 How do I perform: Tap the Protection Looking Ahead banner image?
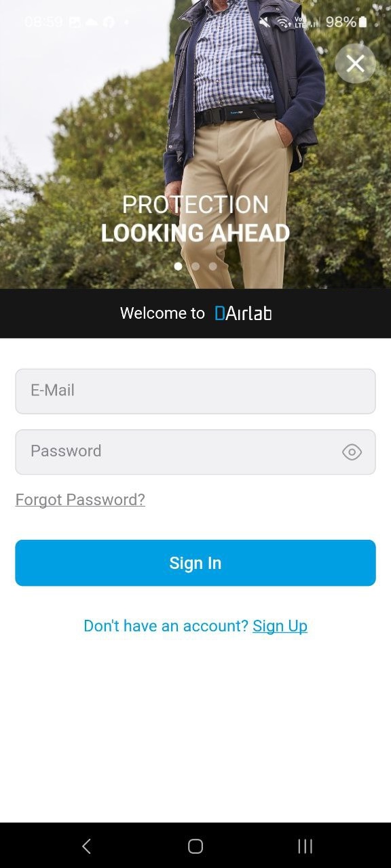coord(195,144)
